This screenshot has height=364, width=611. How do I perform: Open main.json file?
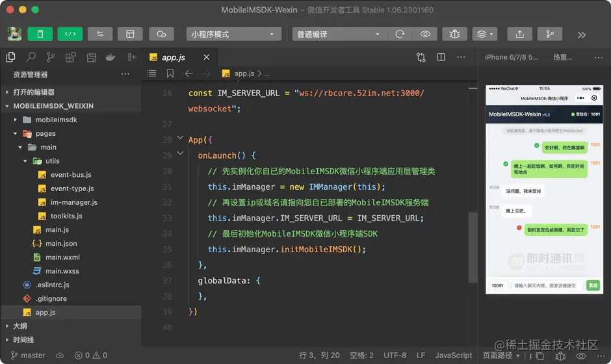click(71, 244)
